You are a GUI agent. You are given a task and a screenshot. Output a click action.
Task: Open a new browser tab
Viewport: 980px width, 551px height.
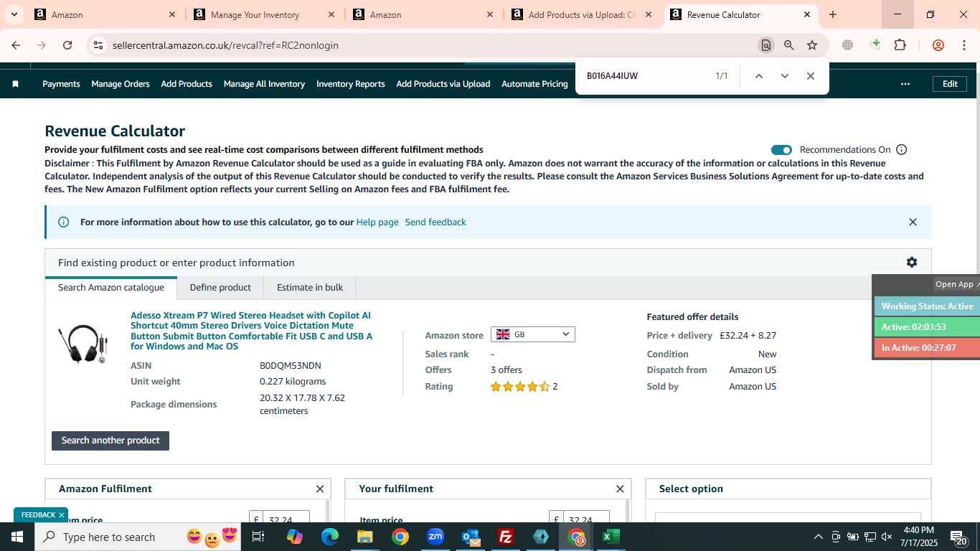[833, 14]
